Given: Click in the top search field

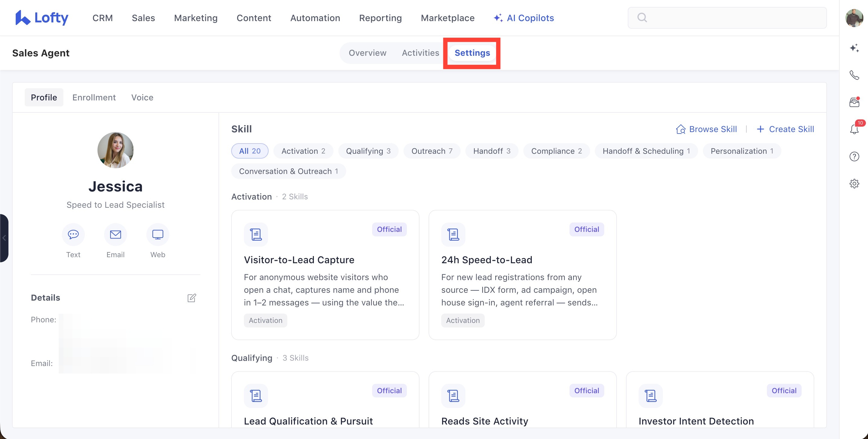Looking at the screenshot, I should 727,17.
